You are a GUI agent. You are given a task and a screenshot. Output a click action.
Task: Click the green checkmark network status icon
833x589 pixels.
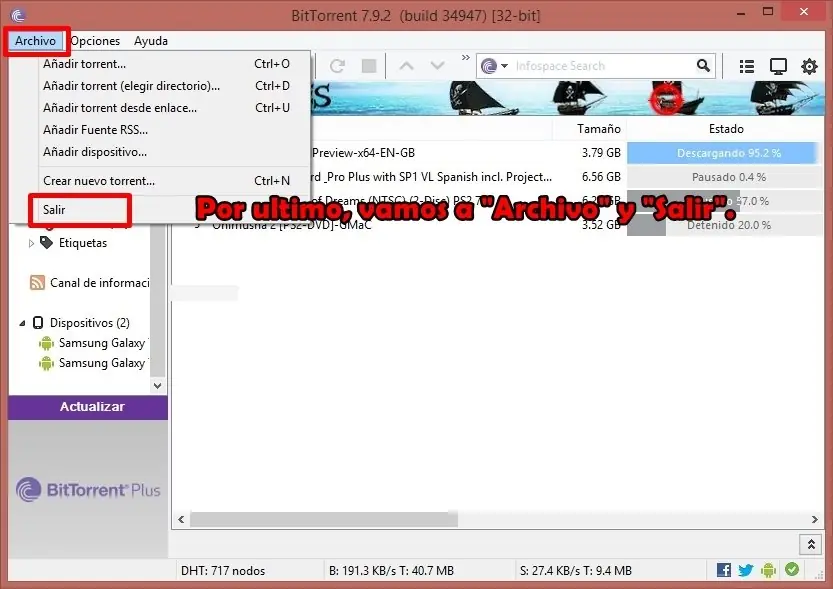pos(792,569)
